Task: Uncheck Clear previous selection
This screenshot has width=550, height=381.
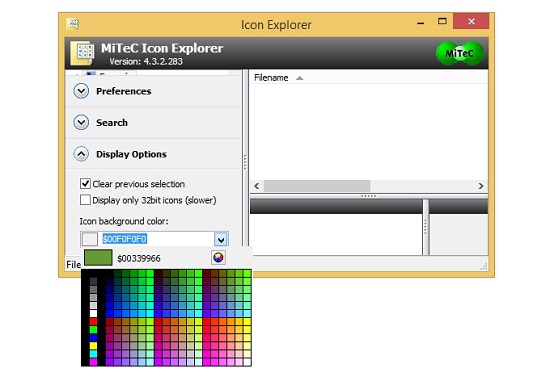Action: pos(85,183)
